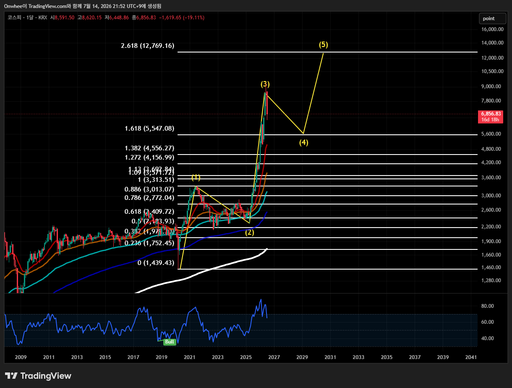Click the 2017 label on the time axis
Viewport: 512px width, 388px height.
[133, 357]
